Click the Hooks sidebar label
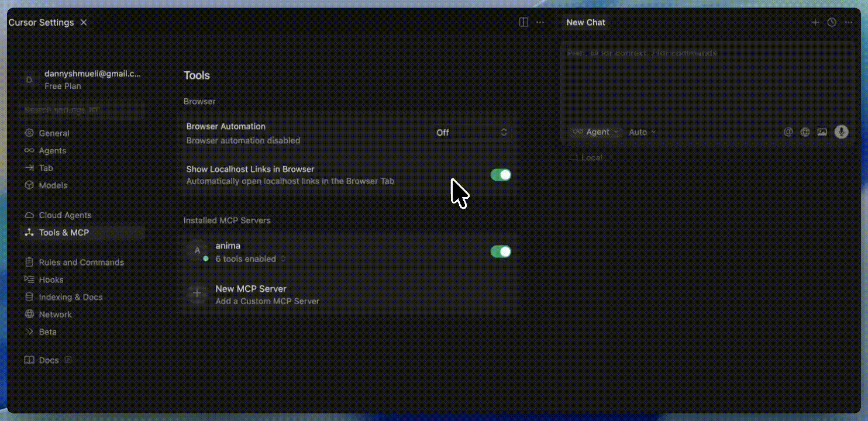This screenshot has height=421, width=868. click(51, 279)
